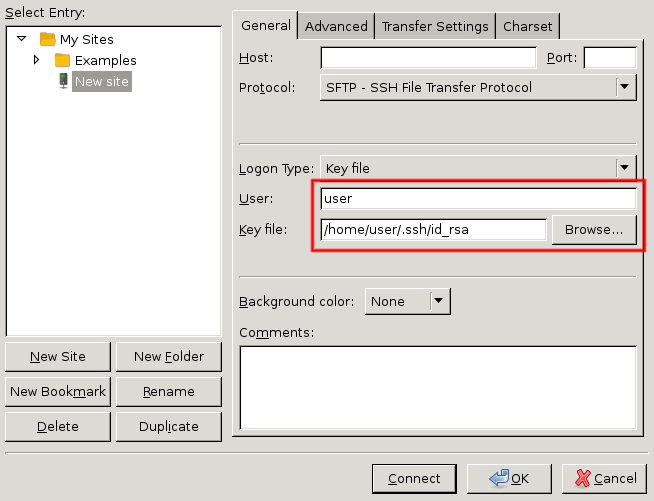Screen dimensions: 654x501
Task: Open the Transfer Settings tab
Action: pos(435,26)
